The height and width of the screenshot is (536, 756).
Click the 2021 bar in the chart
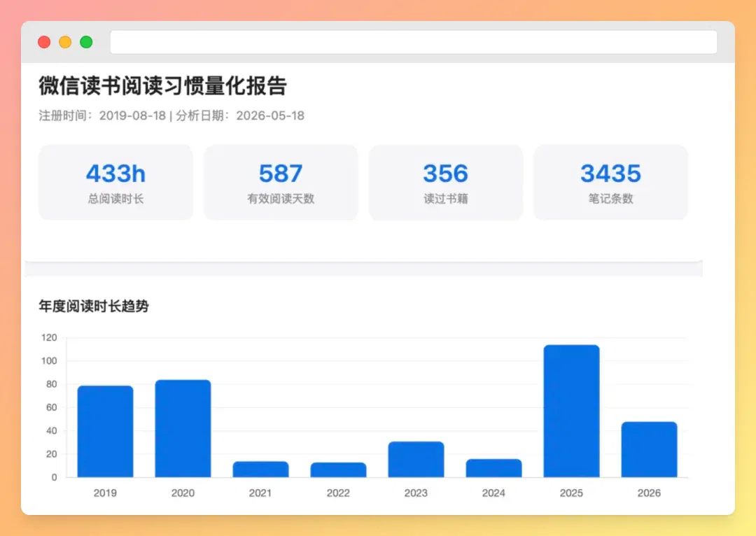pos(261,470)
